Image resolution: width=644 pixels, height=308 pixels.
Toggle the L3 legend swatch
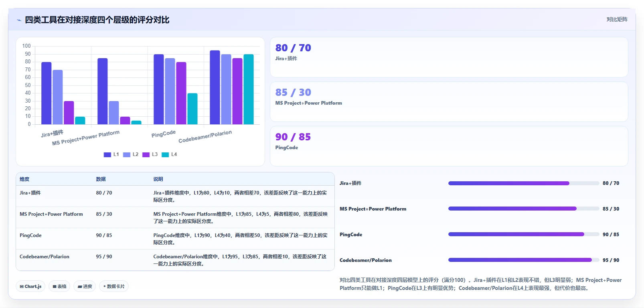point(146,154)
